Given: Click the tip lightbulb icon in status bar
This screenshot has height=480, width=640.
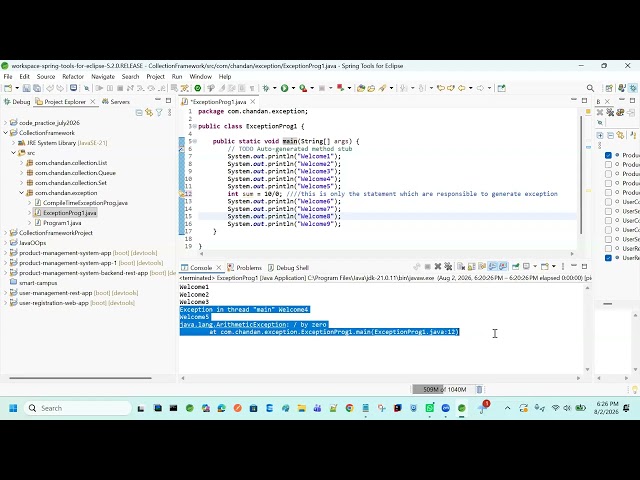Looking at the screenshot, I should tap(635, 389).
